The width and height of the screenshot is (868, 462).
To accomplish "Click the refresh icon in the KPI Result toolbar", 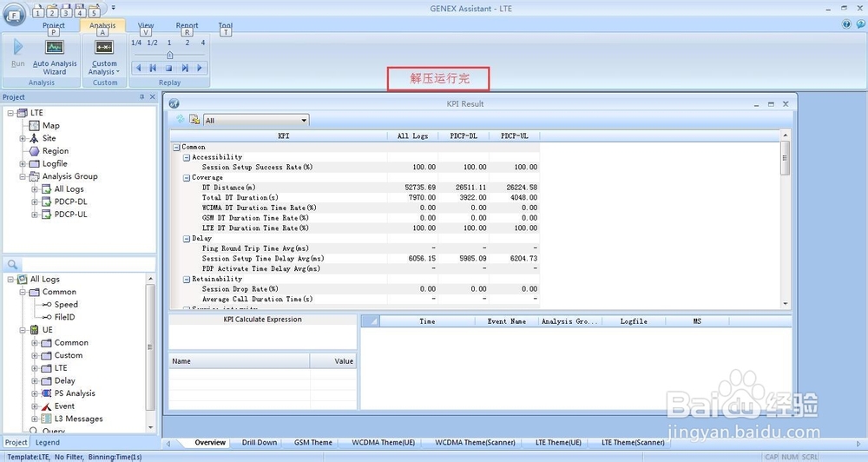I will (x=180, y=119).
